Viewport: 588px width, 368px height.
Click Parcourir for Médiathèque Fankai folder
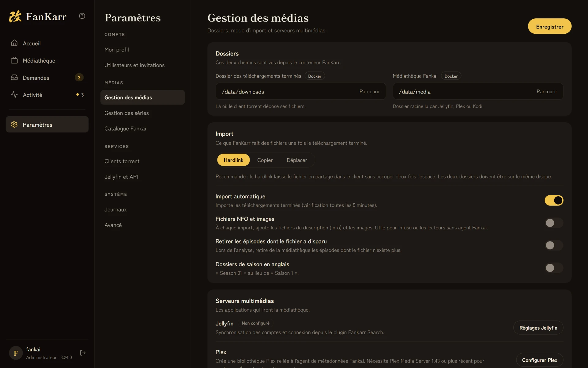click(x=547, y=91)
